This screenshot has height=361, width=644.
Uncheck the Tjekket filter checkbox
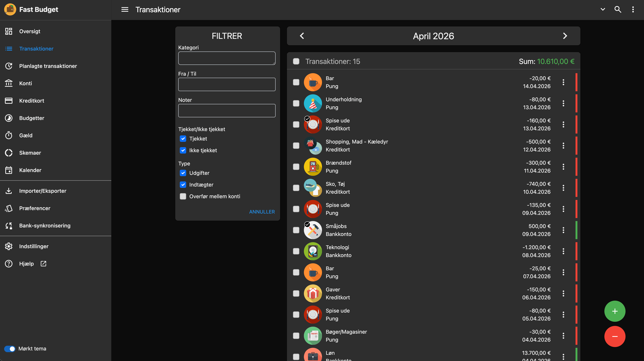(x=183, y=138)
